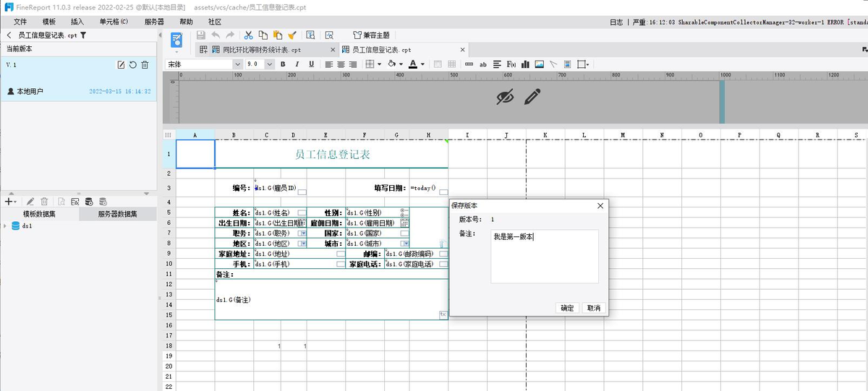
Task: Click the dataset pencil edit icon
Action: click(30, 202)
